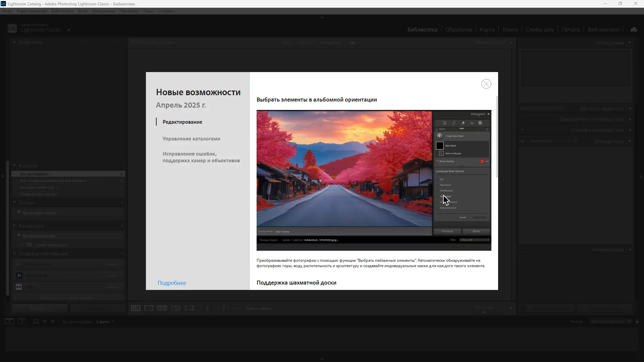Open the Метаданные menu

[103, 11]
